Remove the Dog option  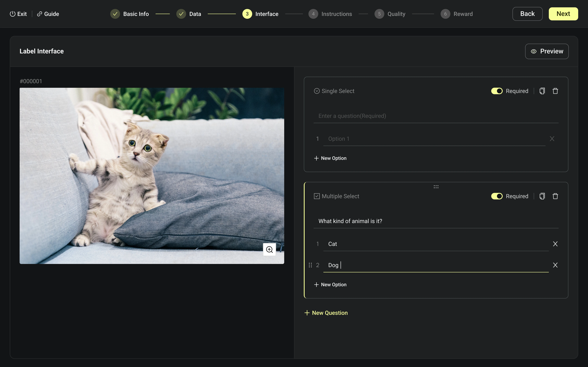tap(555, 265)
